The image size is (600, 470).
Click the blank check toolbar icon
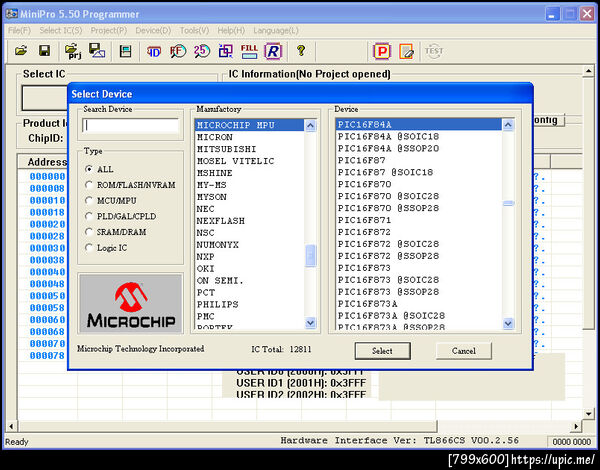[226, 51]
